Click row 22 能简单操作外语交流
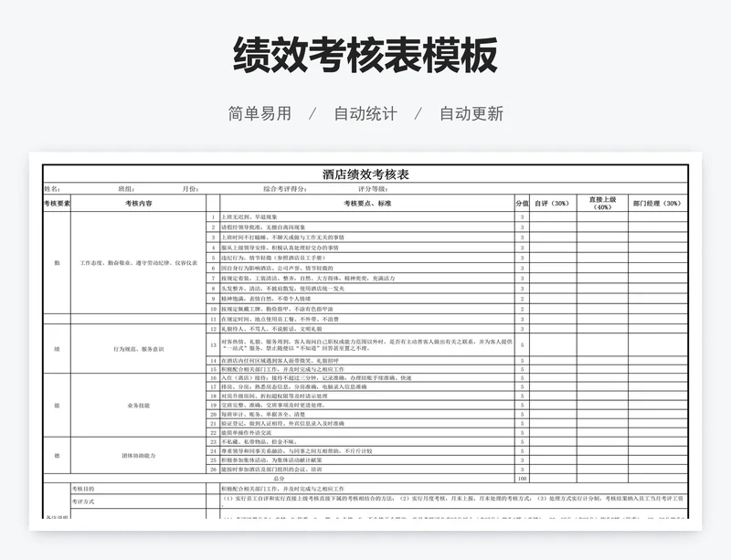This screenshot has height=560, width=731. 367,433
